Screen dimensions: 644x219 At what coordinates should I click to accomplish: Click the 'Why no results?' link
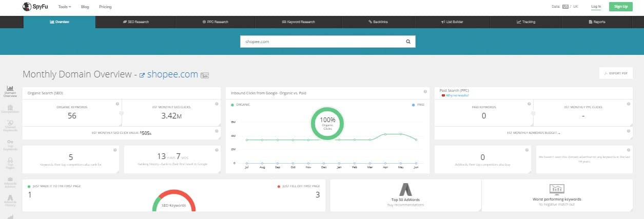[x=457, y=95]
